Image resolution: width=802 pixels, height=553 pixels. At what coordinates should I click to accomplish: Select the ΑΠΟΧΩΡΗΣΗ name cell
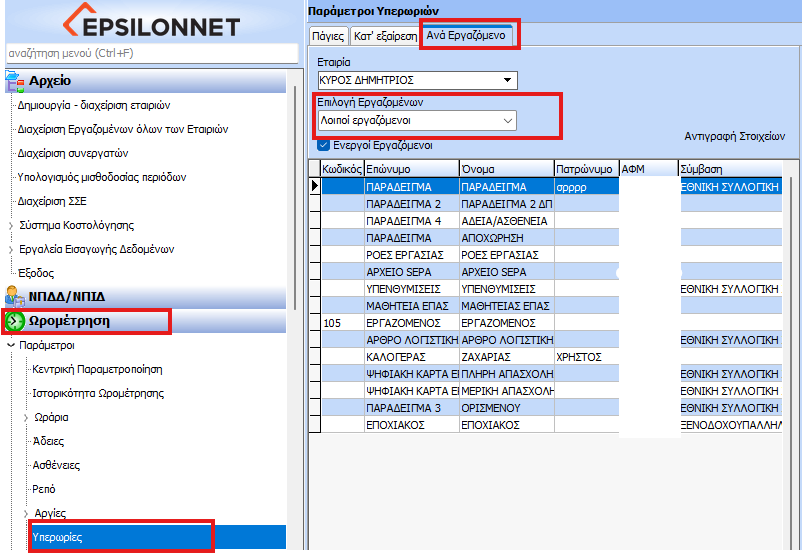click(507, 238)
